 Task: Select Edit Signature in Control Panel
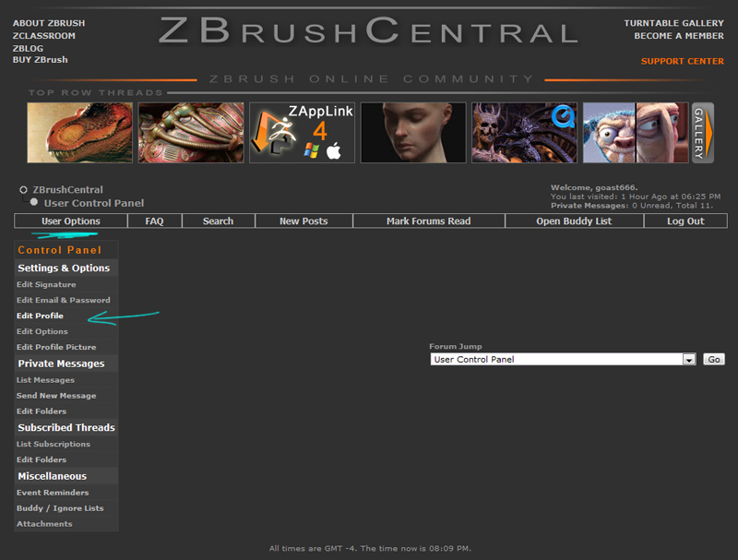(46, 284)
